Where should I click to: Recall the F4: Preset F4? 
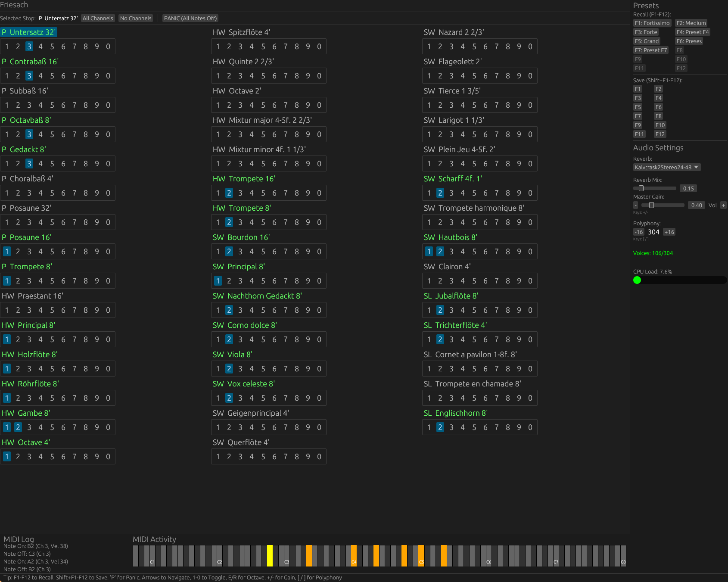coord(692,32)
